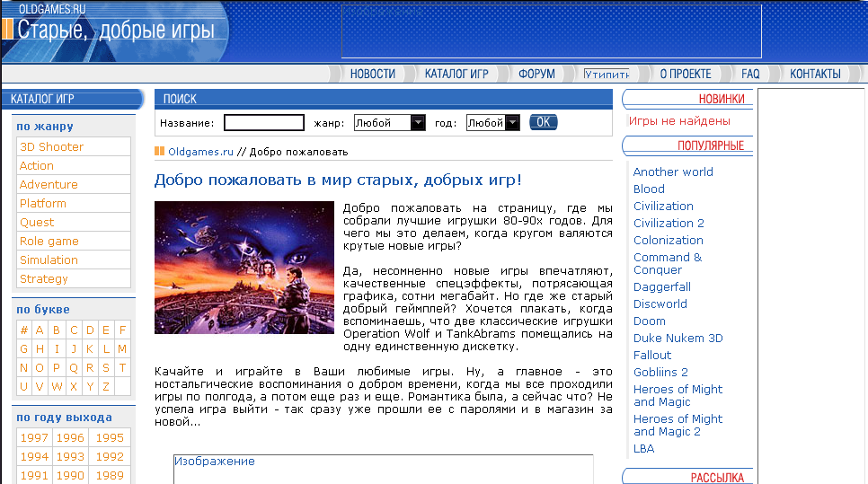Show games released in 1993
This screenshot has width=868, height=484.
tap(70, 456)
